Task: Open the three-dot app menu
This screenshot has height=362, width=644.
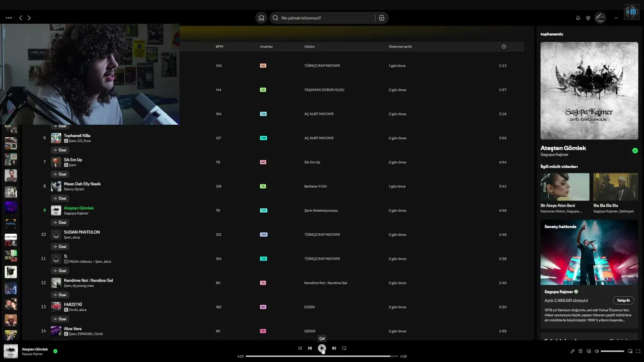Action: click(x=9, y=18)
